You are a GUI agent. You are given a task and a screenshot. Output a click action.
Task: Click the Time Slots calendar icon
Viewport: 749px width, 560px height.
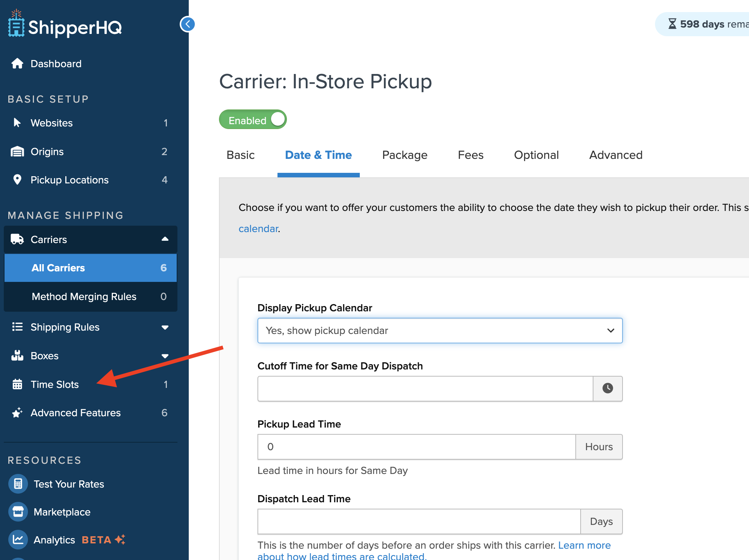(x=17, y=384)
